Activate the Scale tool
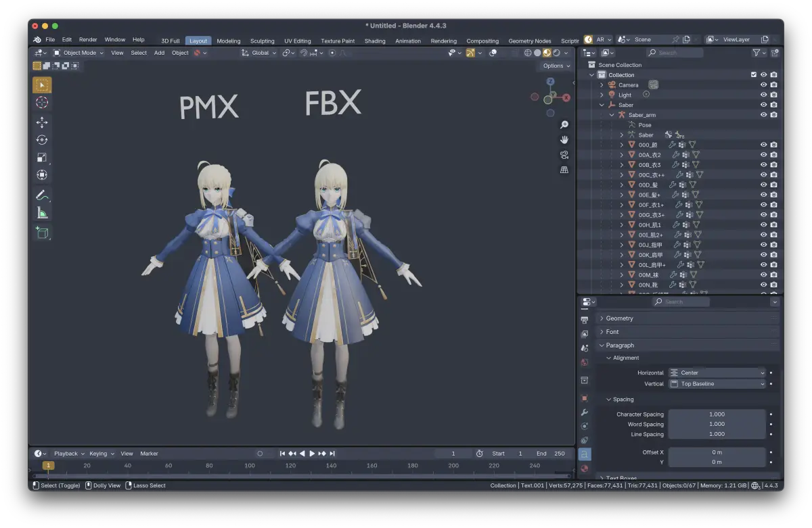 click(x=42, y=158)
